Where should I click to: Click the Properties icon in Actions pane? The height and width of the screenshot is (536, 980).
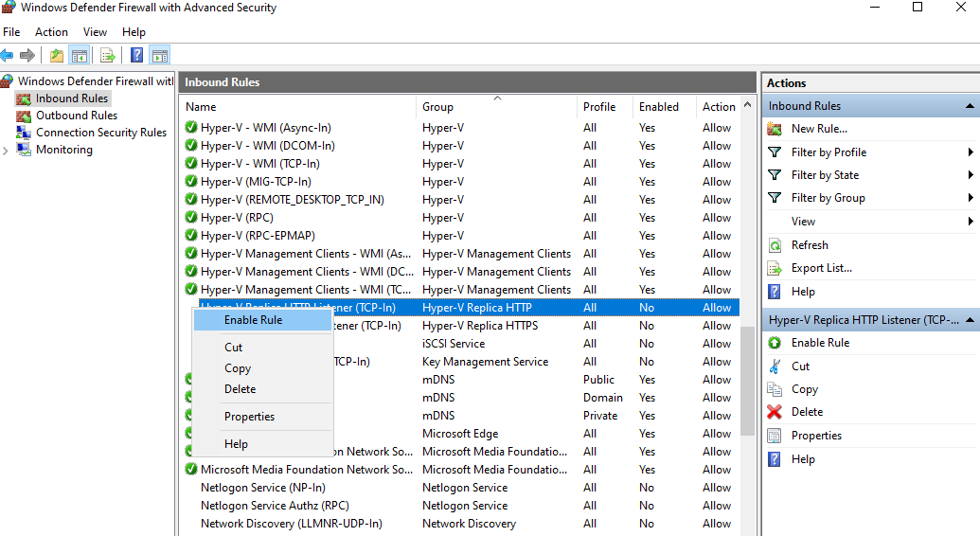775,436
